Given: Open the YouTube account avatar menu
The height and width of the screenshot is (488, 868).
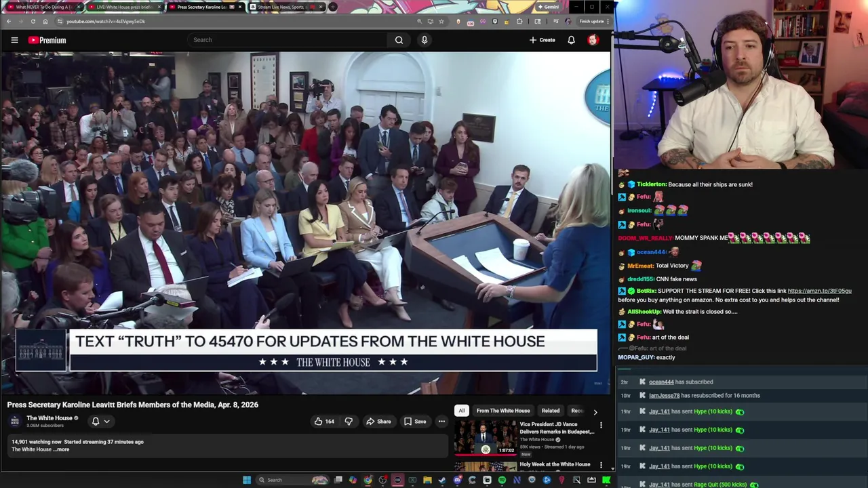Looking at the screenshot, I should [593, 40].
